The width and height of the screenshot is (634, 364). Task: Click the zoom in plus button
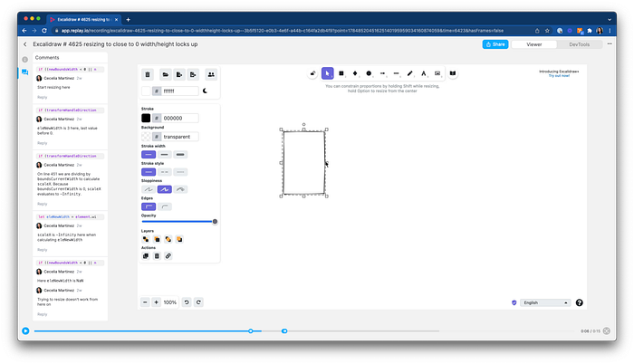pos(156,302)
